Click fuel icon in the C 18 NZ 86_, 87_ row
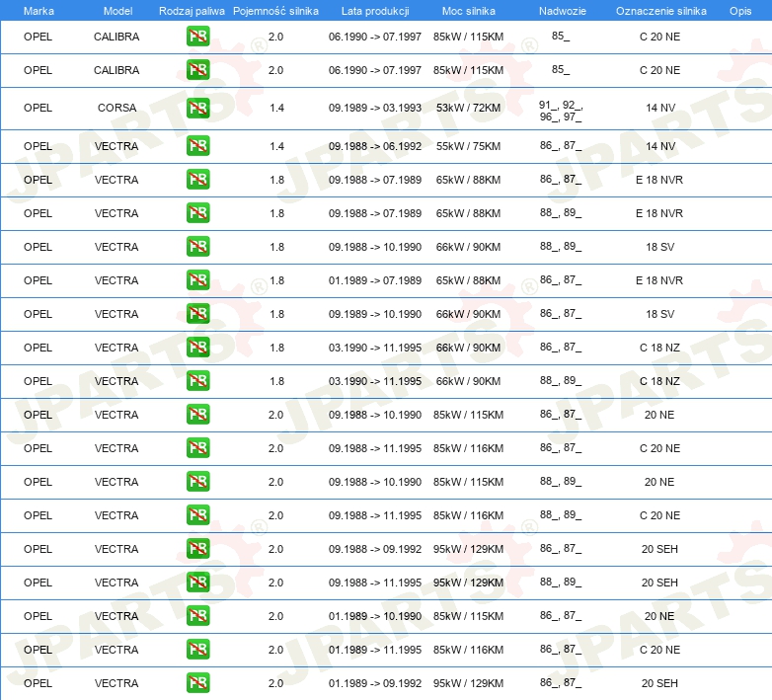This screenshot has width=772, height=700. point(197,348)
